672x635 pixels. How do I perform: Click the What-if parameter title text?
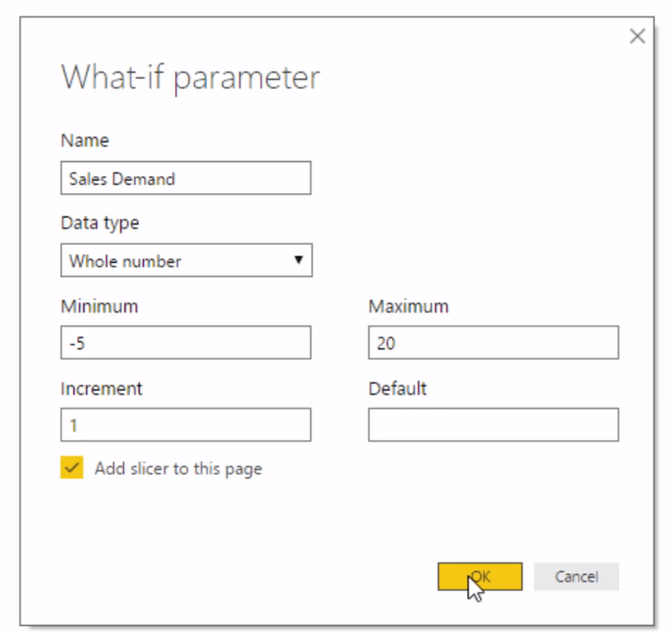coord(190,78)
